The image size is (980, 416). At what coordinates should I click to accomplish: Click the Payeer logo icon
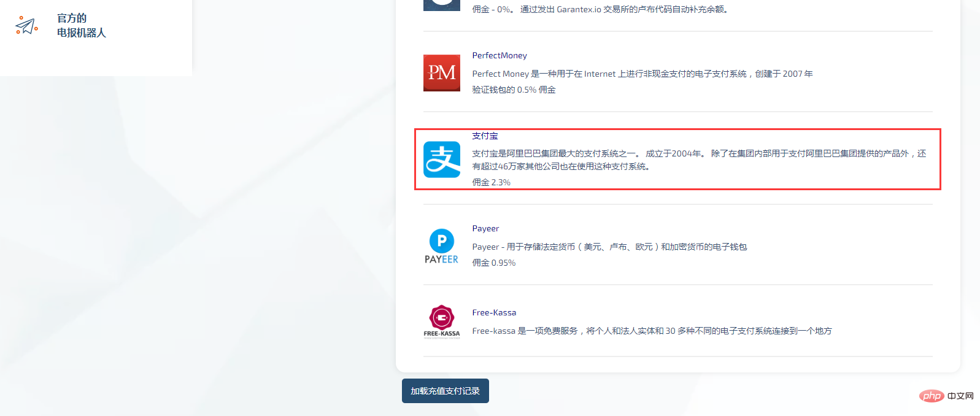tap(442, 246)
